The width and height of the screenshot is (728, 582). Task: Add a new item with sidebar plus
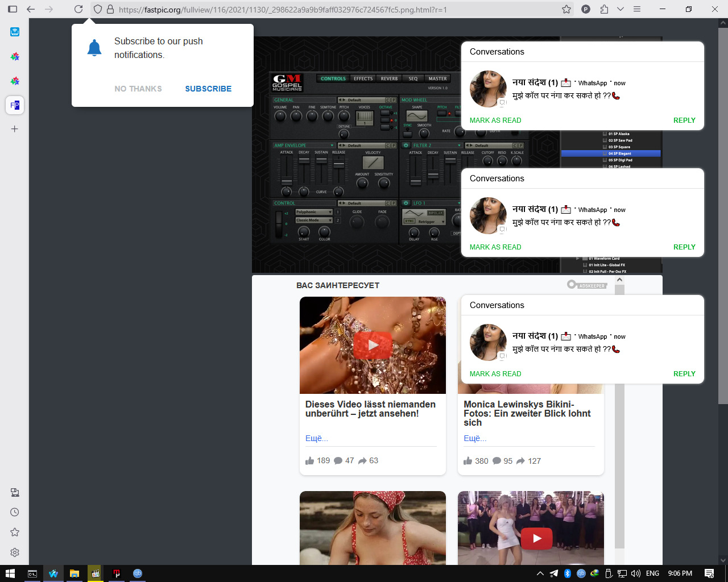click(x=15, y=129)
